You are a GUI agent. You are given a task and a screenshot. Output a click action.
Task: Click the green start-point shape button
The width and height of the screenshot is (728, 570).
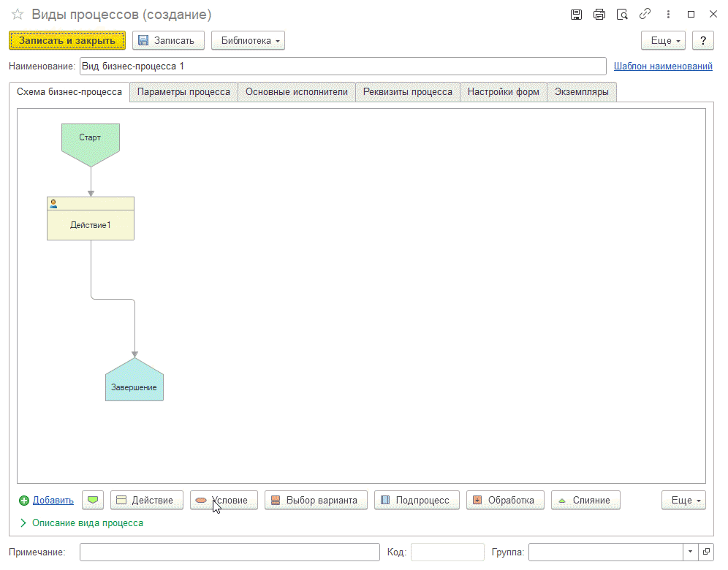click(93, 501)
